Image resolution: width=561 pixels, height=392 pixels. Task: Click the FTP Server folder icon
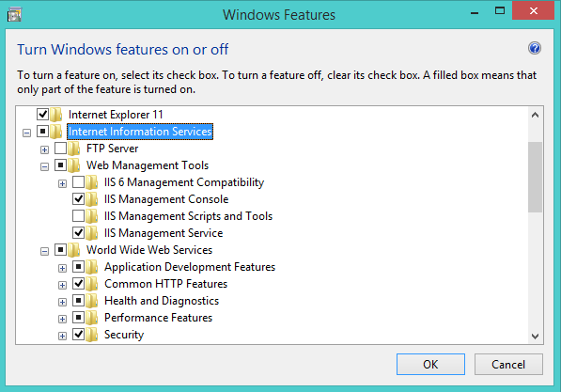[x=74, y=149]
